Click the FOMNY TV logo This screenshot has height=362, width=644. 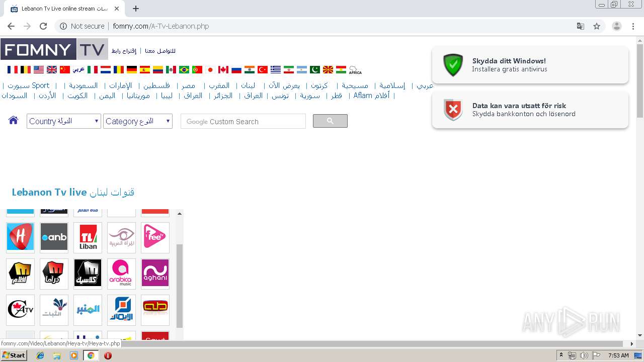54,49
